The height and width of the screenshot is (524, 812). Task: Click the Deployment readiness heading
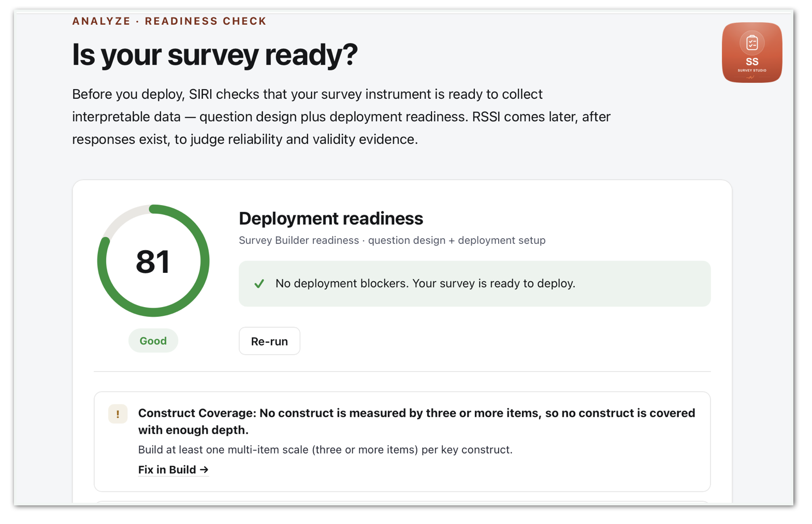pos(331,219)
